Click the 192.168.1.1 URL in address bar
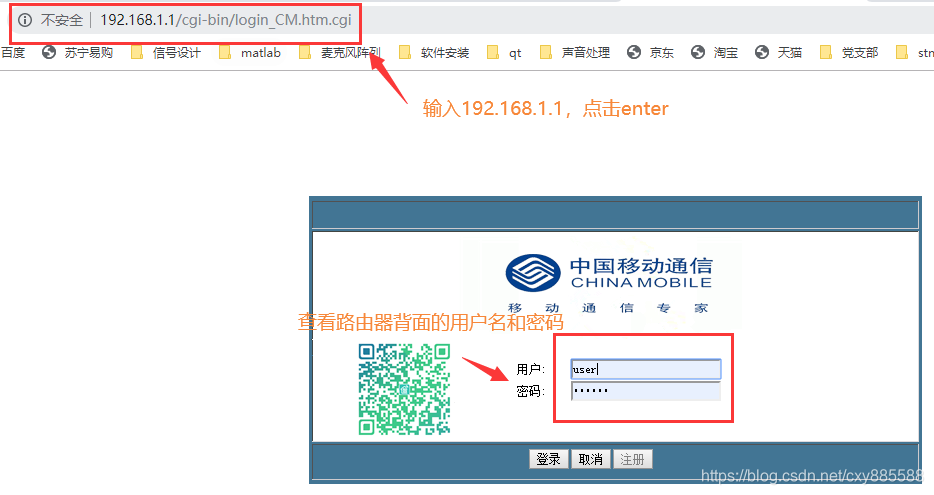Viewport: 934px width, 495px height. pos(226,20)
